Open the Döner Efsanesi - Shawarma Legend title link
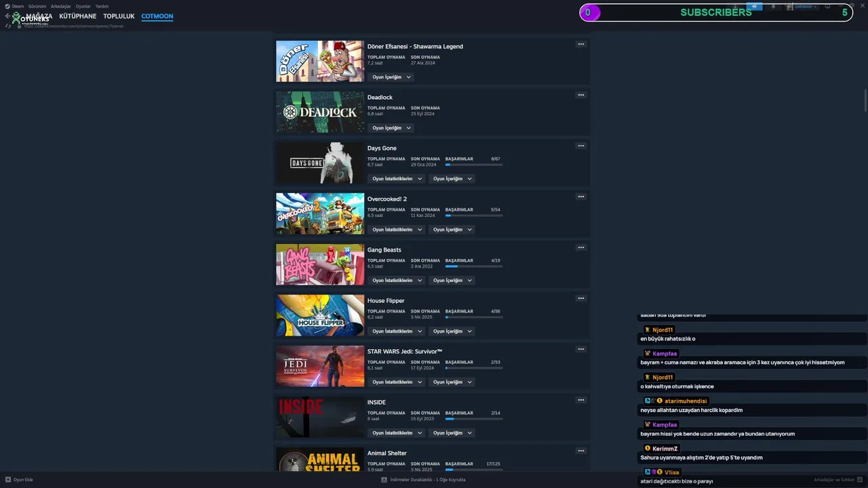The height and width of the screenshot is (488, 868). (x=415, y=47)
